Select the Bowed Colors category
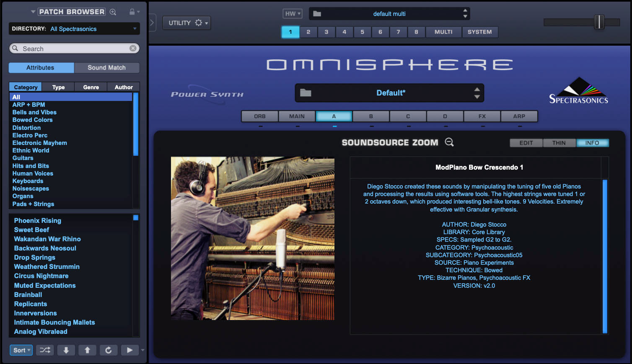Viewport: 632px width, 364px height. click(x=33, y=120)
